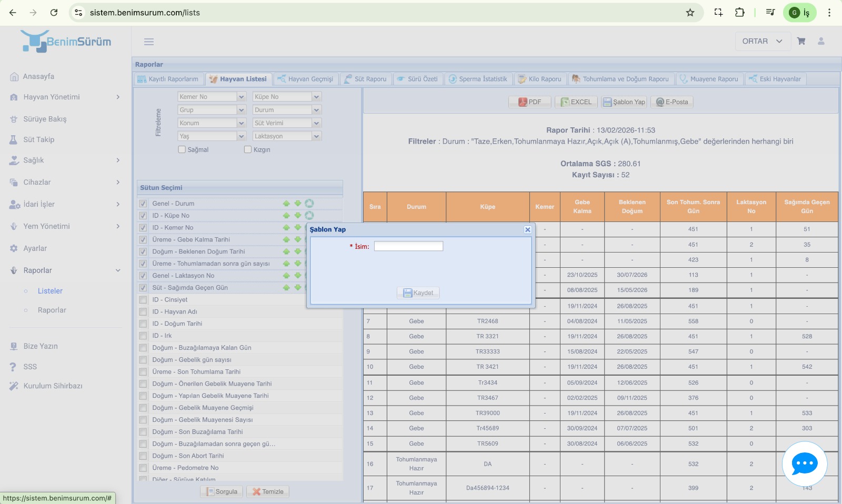Click the hamburger menu icon
842x504 pixels.
point(149,42)
